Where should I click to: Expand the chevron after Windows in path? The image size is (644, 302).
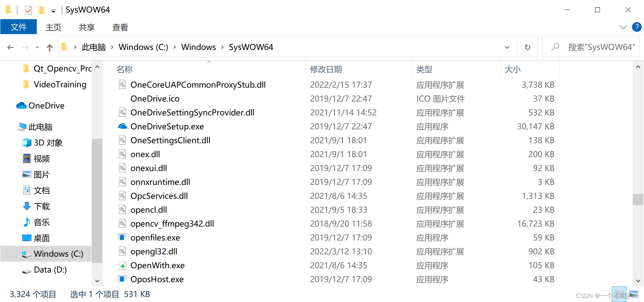tap(222, 47)
